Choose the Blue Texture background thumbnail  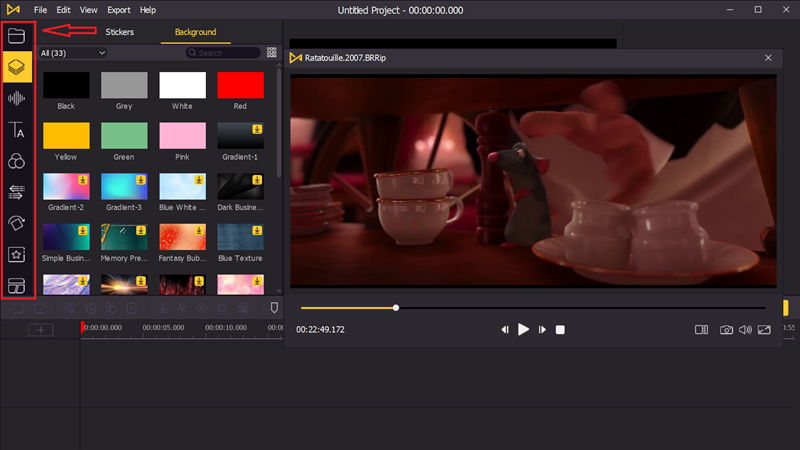[x=240, y=237]
